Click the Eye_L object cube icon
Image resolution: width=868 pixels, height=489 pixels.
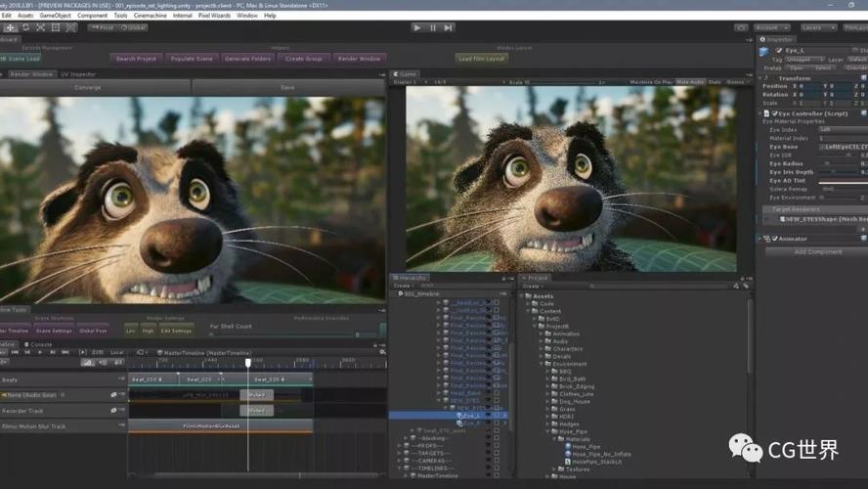coord(764,51)
